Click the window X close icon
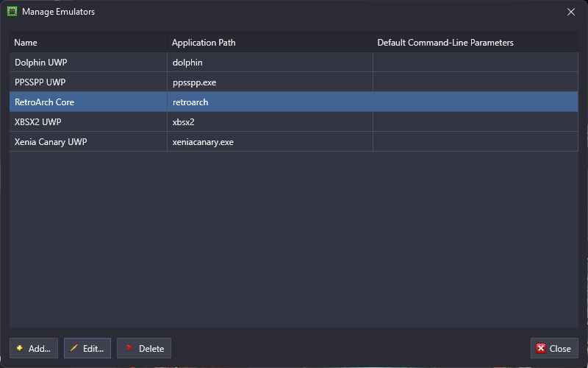588x368 pixels. [x=571, y=12]
